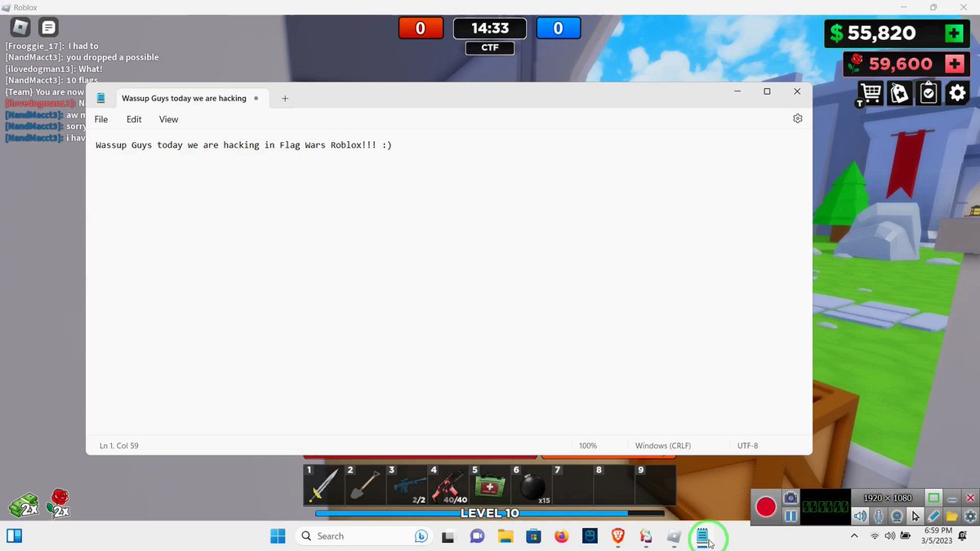Click the red team score
The height and width of the screenshot is (551, 980).
coord(420,28)
